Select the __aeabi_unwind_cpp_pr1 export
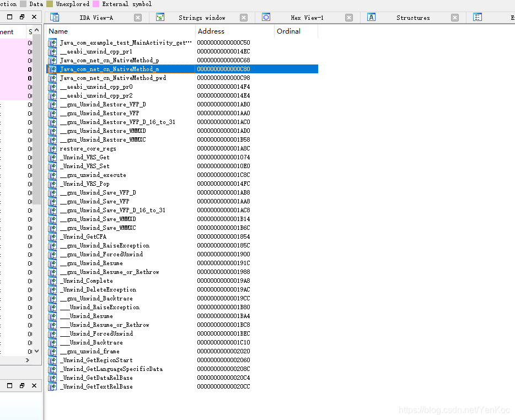 (x=183, y=52)
